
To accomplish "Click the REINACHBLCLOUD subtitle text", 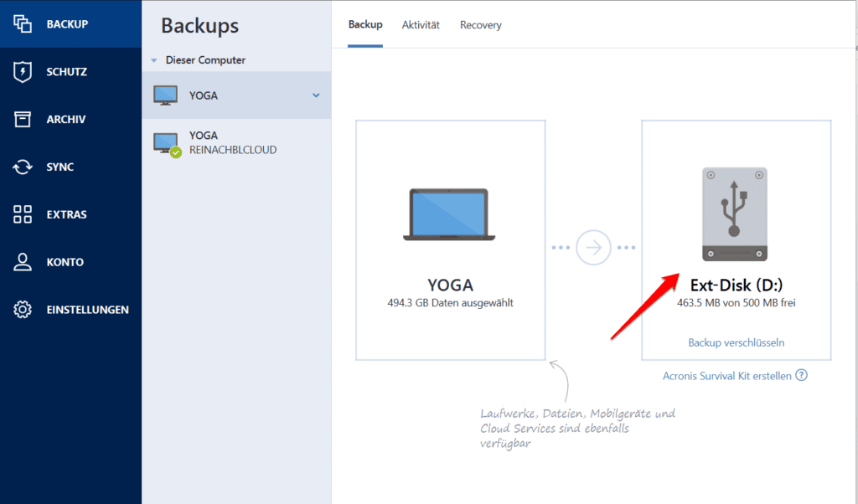I will [233, 150].
